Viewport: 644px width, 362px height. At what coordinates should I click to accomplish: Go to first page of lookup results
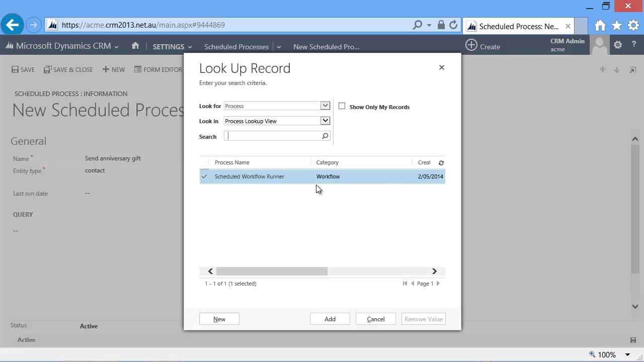(405, 284)
